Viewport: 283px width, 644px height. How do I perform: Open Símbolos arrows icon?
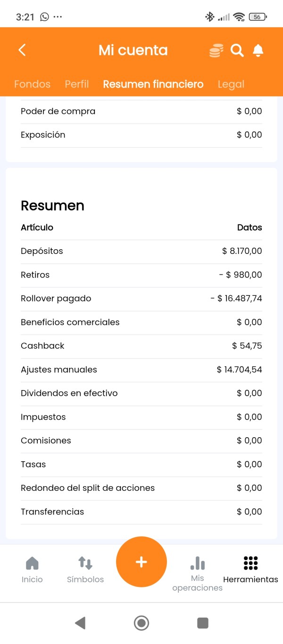(x=85, y=563)
